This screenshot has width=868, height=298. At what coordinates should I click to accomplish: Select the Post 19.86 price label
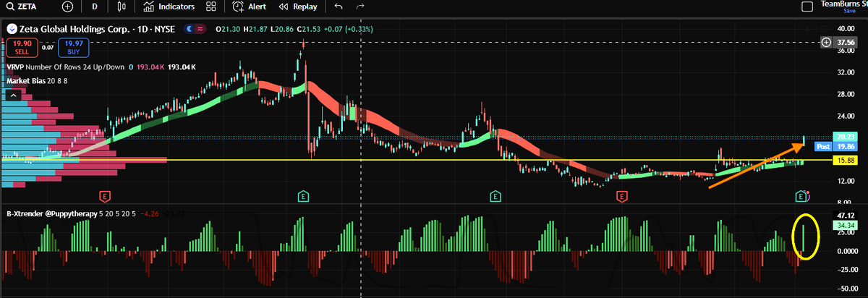pos(835,146)
